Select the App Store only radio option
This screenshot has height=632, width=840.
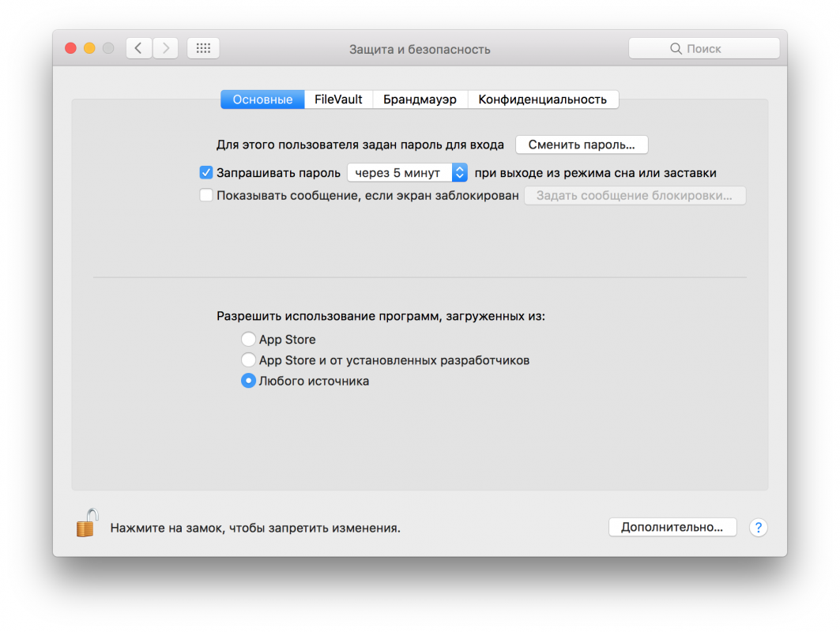coord(248,340)
